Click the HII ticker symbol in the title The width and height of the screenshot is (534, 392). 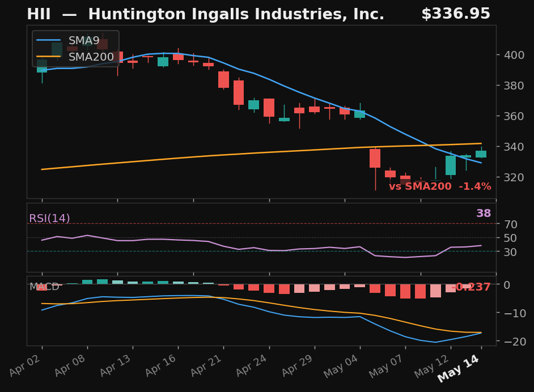coord(39,14)
